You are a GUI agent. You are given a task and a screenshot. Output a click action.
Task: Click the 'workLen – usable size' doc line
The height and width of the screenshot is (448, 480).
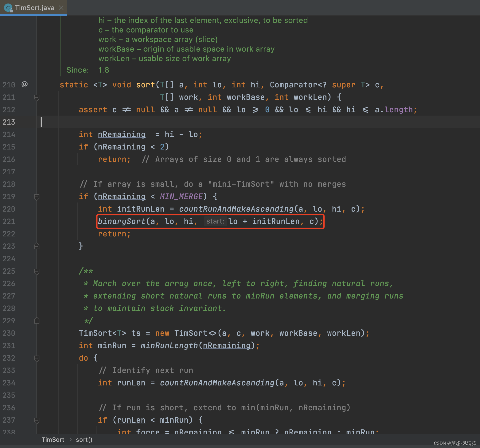pos(165,59)
